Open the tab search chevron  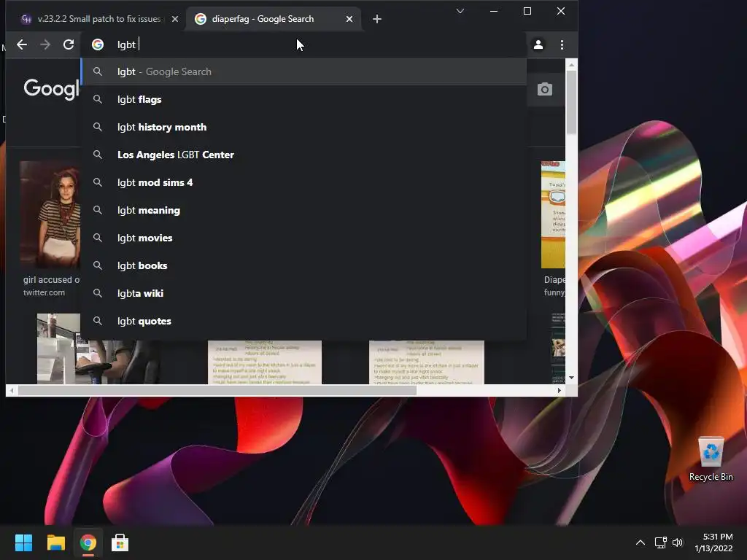[x=460, y=11]
